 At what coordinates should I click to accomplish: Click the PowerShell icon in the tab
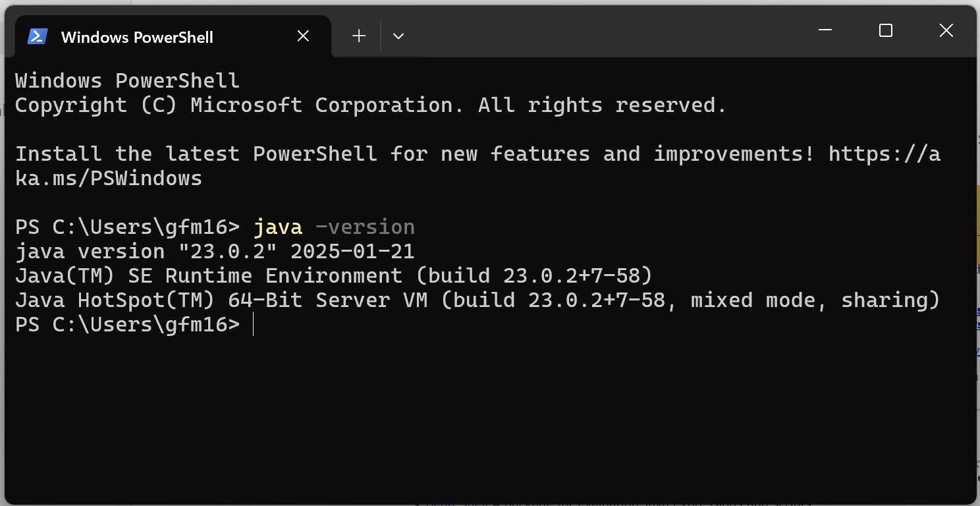[38, 36]
